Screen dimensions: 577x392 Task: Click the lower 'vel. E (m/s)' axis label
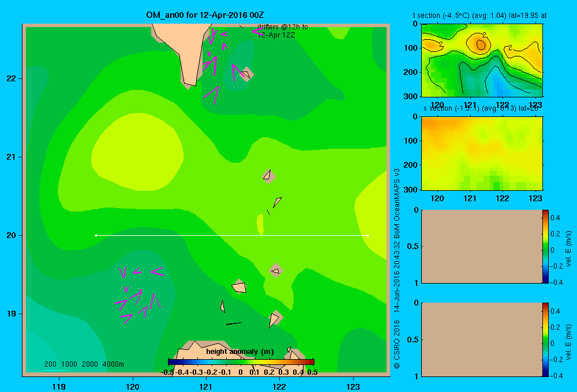(x=568, y=342)
